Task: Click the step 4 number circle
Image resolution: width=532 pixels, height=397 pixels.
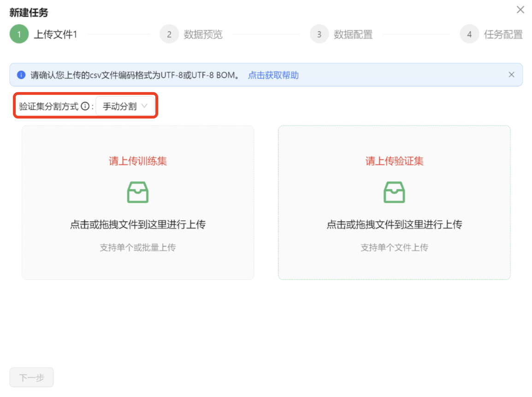Action: (469, 35)
